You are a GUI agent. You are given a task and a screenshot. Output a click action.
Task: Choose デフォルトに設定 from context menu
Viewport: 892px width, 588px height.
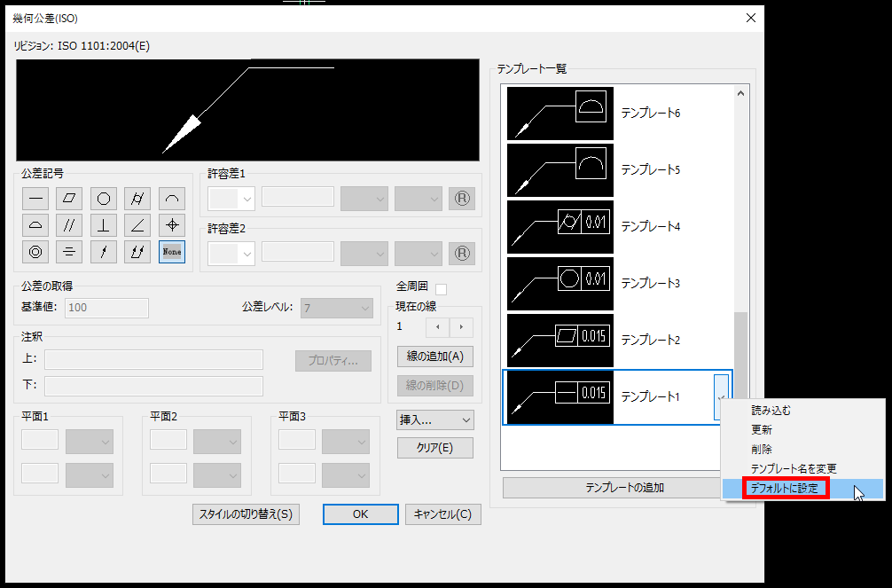[x=776, y=488]
